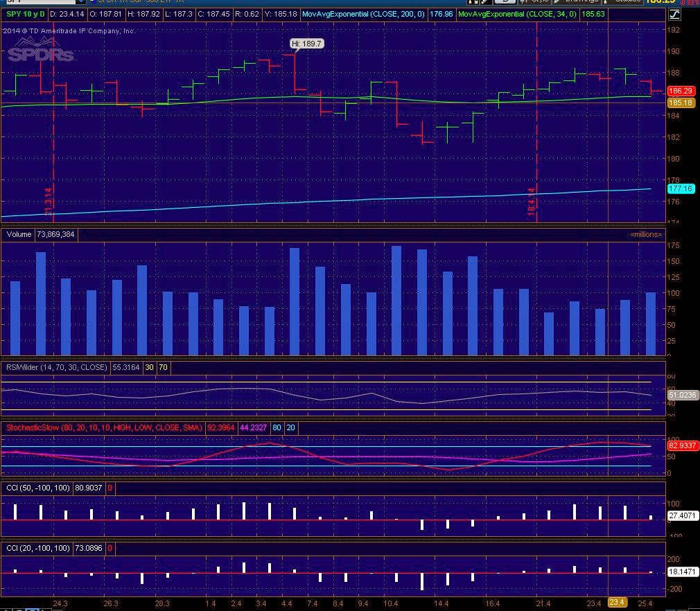Click the SPDRs watermark logo
This screenshot has height=611, width=700.
point(40,51)
